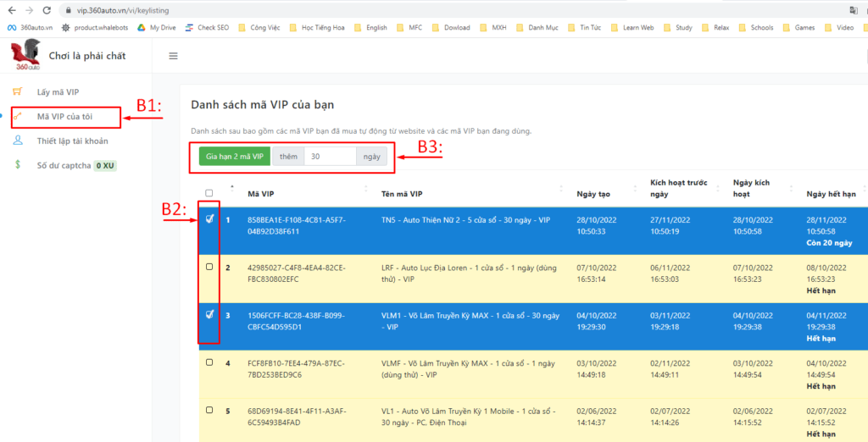
Task: Click the days input field showing 30
Action: tap(331, 157)
